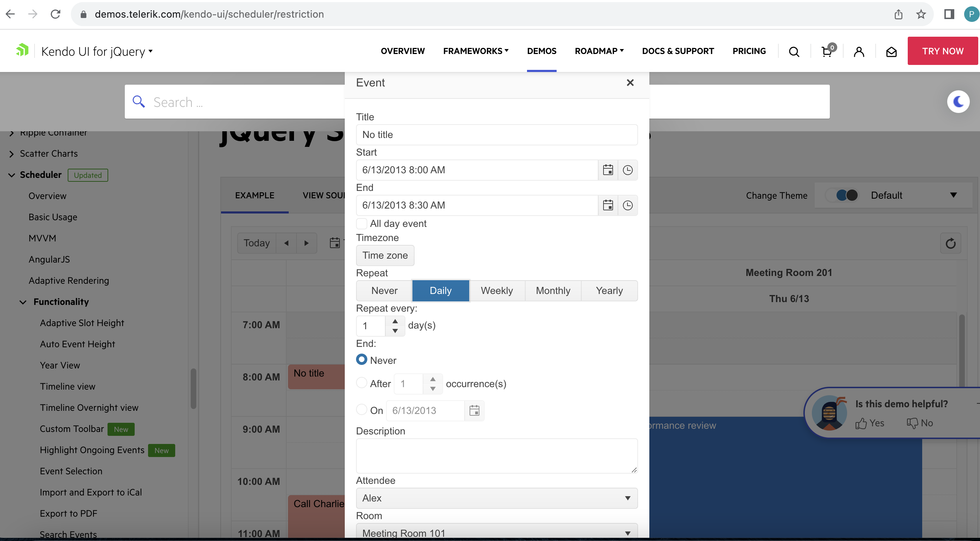The height and width of the screenshot is (541, 980).
Task: Click the Time zone button
Action: [385, 255]
